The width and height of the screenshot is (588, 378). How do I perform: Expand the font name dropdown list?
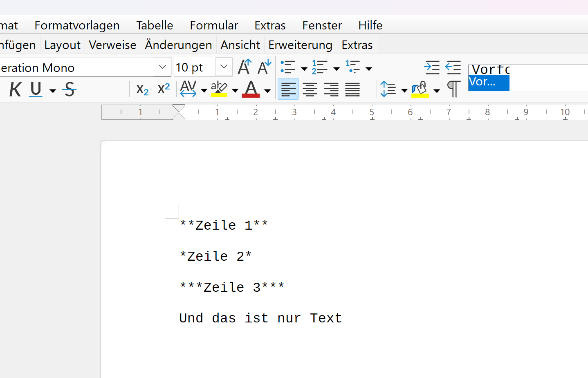click(162, 67)
